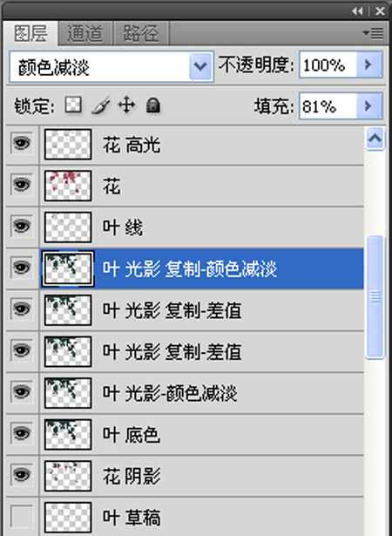Switch to the 通道 tab
392x536 pixels.
coord(85,33)
